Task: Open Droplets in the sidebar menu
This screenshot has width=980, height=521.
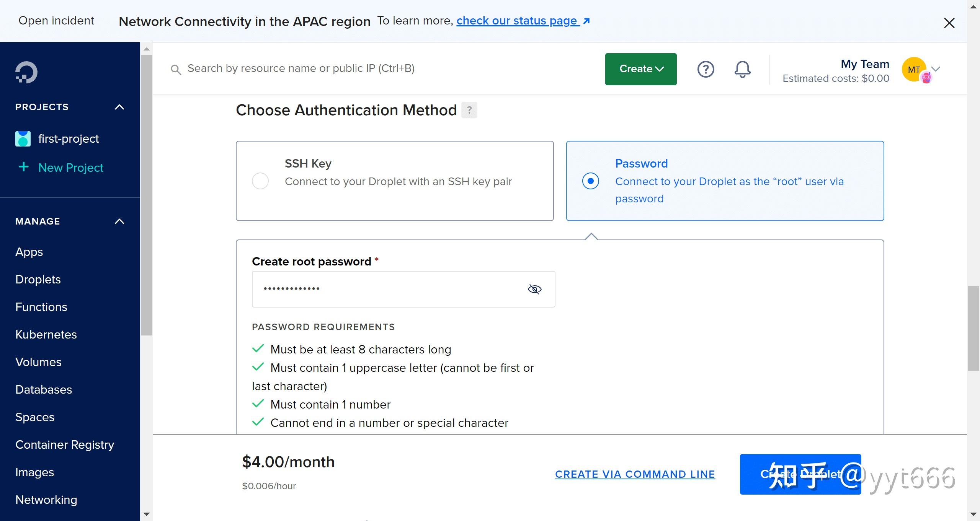Action: [38, 279]
